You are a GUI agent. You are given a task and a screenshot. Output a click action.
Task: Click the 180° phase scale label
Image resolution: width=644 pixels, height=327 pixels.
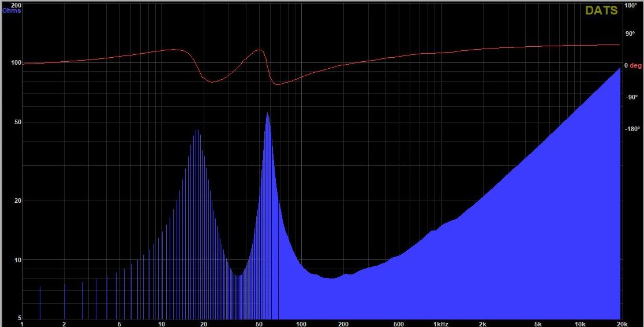tap(631, 6)
